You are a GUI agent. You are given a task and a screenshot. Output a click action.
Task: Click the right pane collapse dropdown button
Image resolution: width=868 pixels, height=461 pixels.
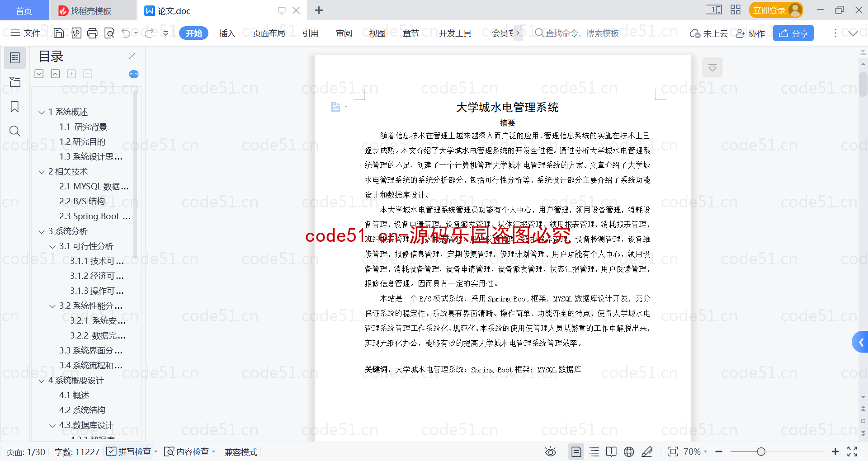point(712,68)
